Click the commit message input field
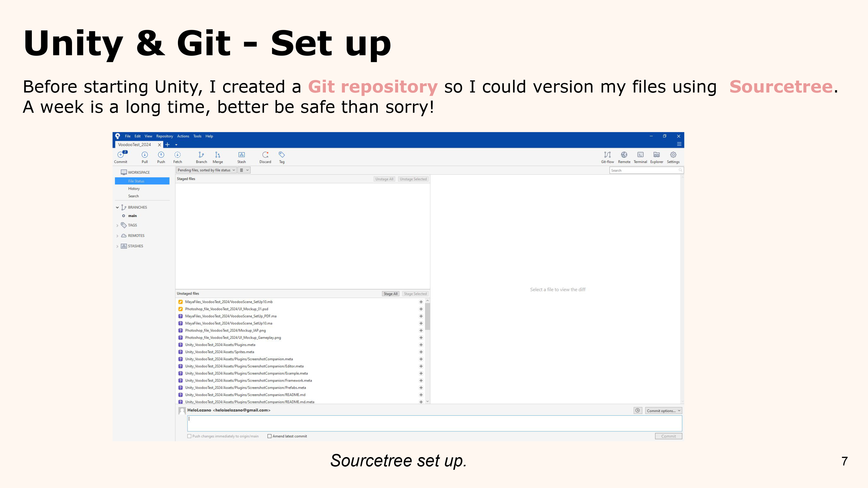Image resolution: width=868 pixels, height=488 pixels. click(x=434, y=423)
